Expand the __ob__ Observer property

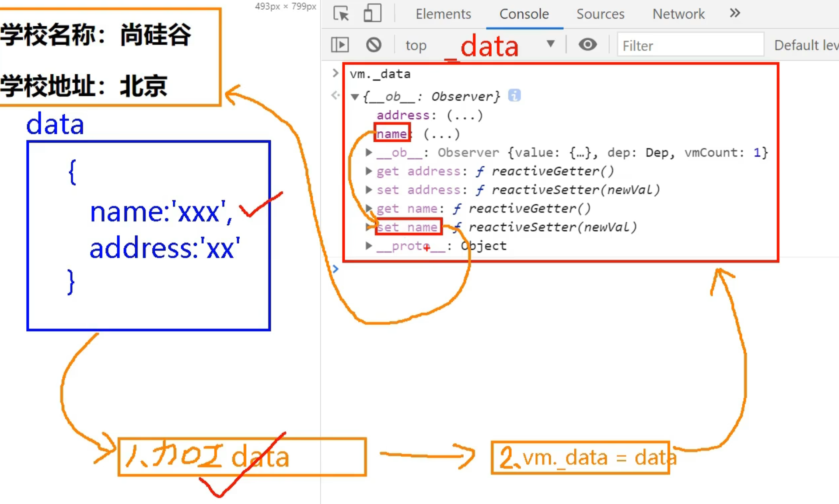click(369, 152)
